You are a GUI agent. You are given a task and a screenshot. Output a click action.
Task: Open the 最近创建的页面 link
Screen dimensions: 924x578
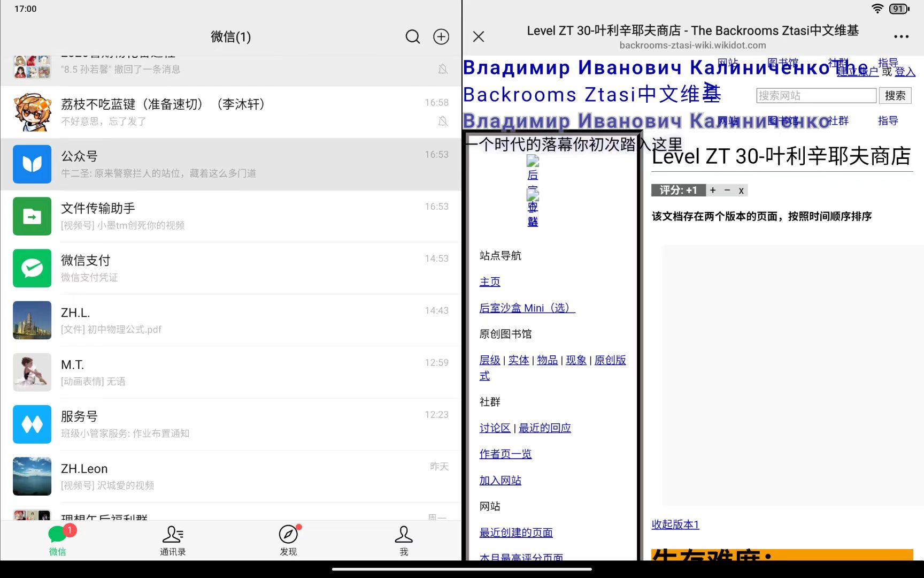tap(516, 533)
